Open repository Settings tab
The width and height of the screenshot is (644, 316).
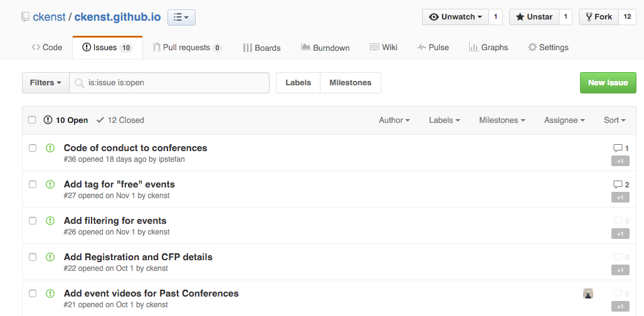pos(548,48)
